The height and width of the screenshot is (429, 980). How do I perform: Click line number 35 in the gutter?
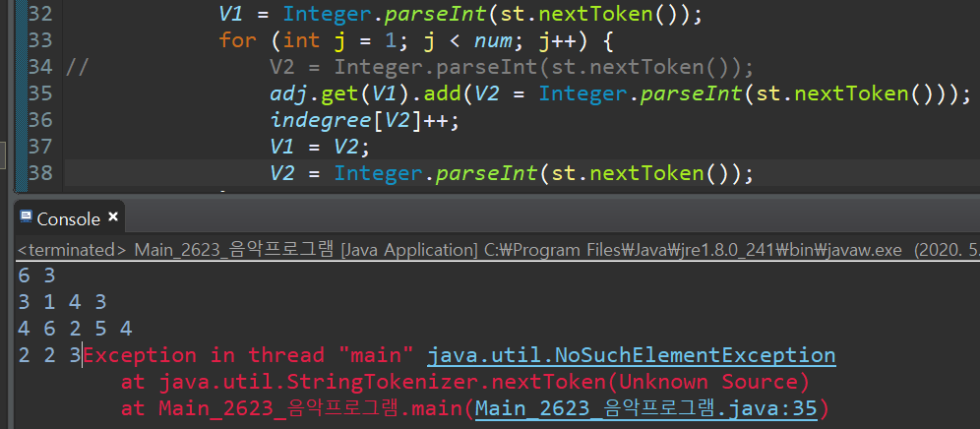point(40,93)
